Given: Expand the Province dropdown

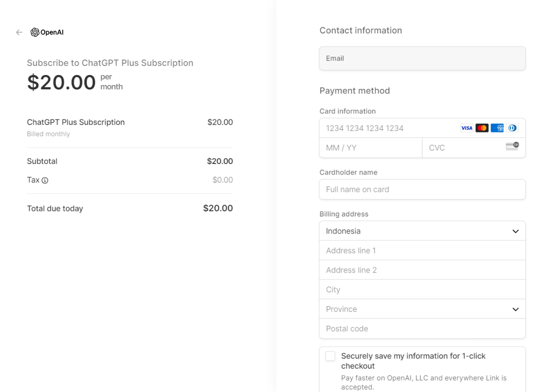Looking at the screenshot, I should tap(422, 309).
